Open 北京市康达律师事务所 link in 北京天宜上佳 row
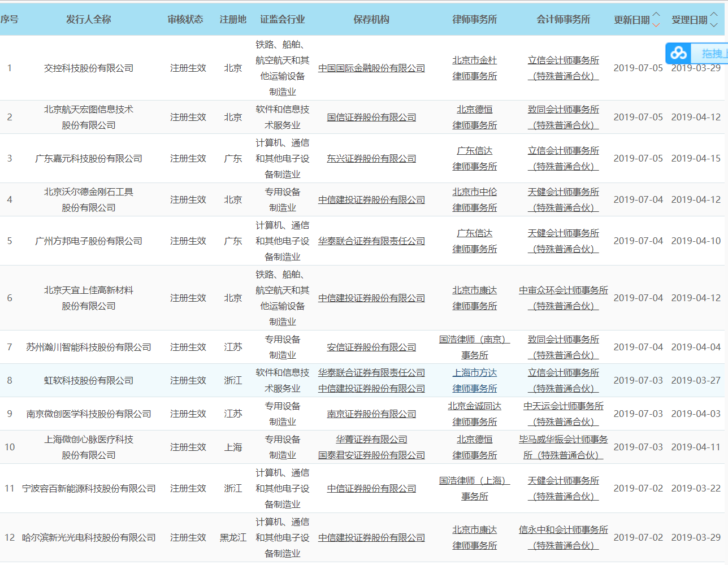Screen dimensions: 728x565 point(475,298)
